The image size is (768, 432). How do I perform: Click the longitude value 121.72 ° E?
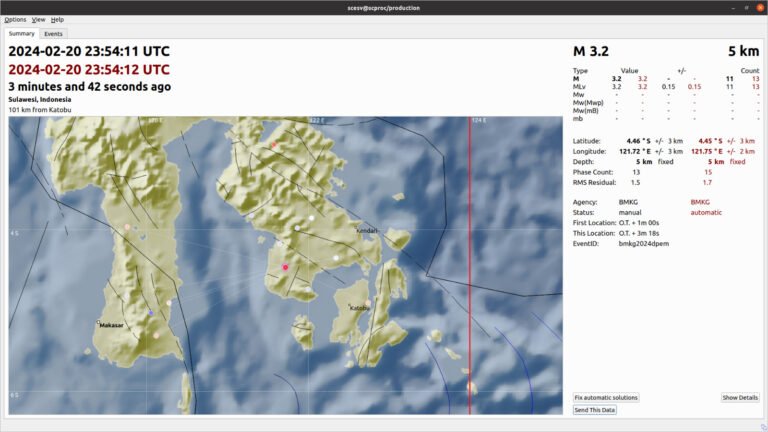(x=635, y=151)
